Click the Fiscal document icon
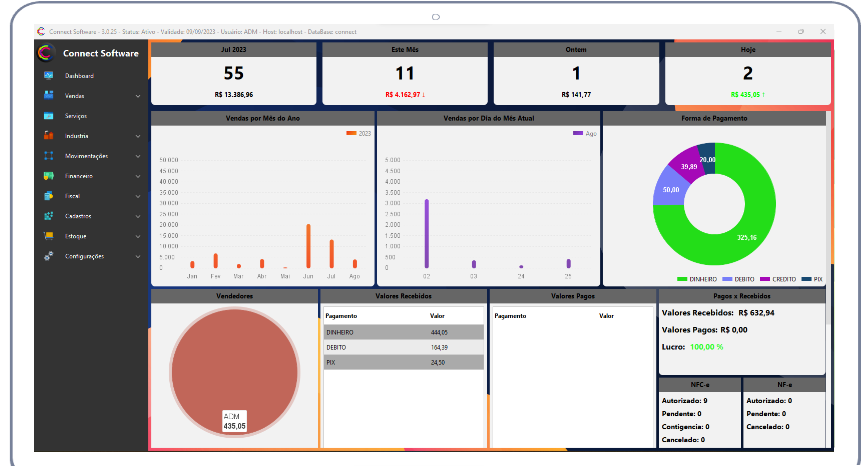 (x=49, y=196)
